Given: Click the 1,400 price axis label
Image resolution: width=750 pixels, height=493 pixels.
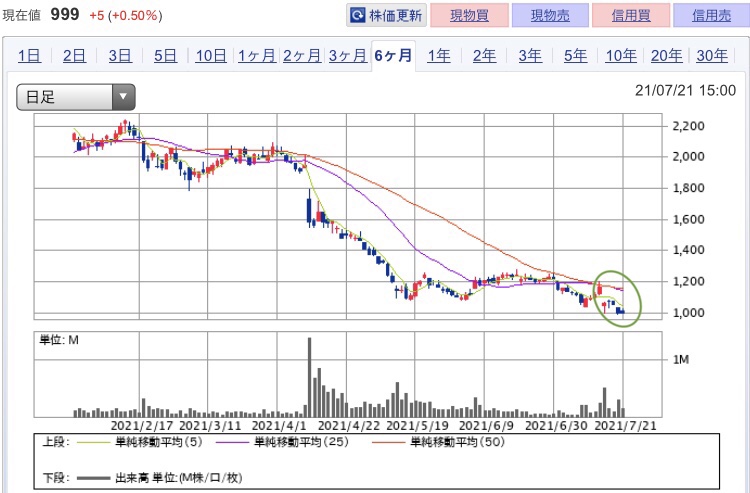Looking at the screenshot, I should coord(688,250).
